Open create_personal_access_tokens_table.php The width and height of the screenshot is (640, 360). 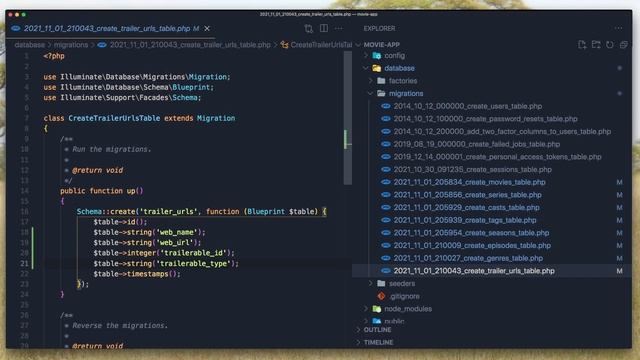[x=497, y=157]
